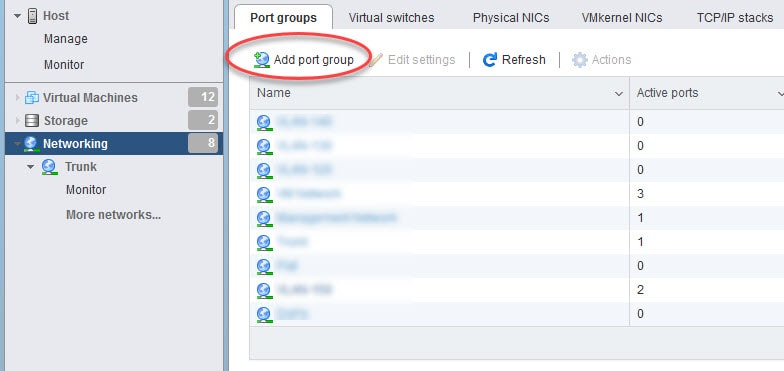Switch to the Physical NICs tab

pyautogui.click(x=511, y=18)
